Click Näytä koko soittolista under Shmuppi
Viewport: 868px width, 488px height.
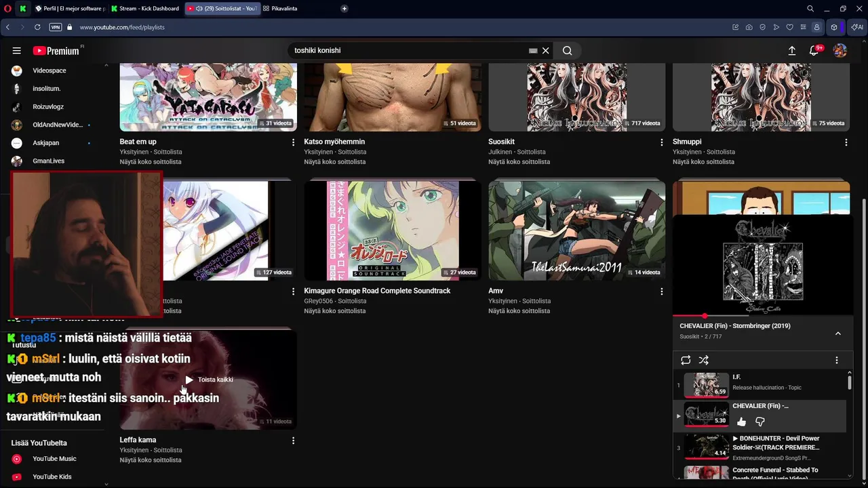pos(703,162)
